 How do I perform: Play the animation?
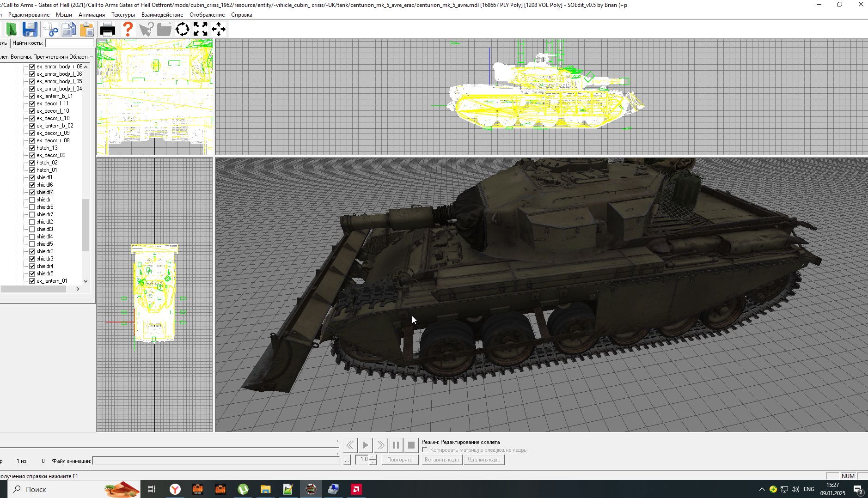(x=365, y=445)
